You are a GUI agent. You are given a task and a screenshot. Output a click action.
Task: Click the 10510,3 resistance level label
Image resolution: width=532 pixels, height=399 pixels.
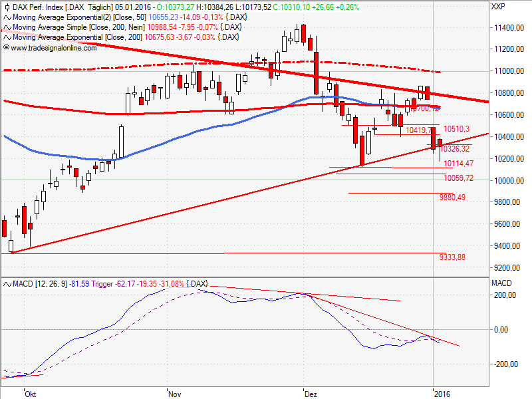click(x=457, y=128)
